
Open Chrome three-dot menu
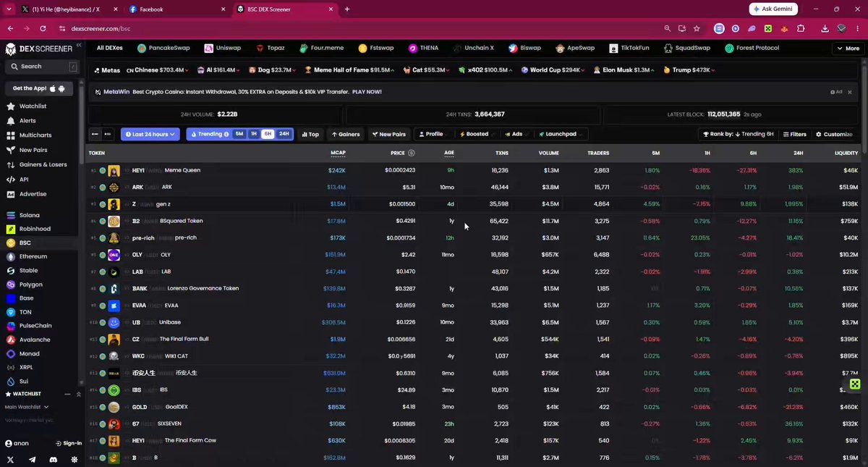857,28
